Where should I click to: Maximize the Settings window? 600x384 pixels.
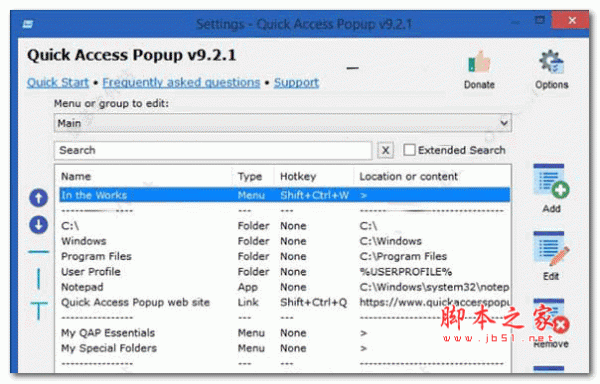coord(540,20)
